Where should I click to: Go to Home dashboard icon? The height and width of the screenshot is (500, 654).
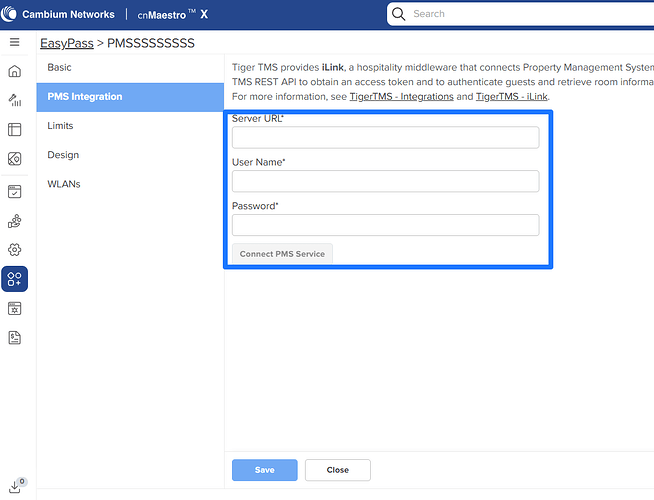[15, 71]
